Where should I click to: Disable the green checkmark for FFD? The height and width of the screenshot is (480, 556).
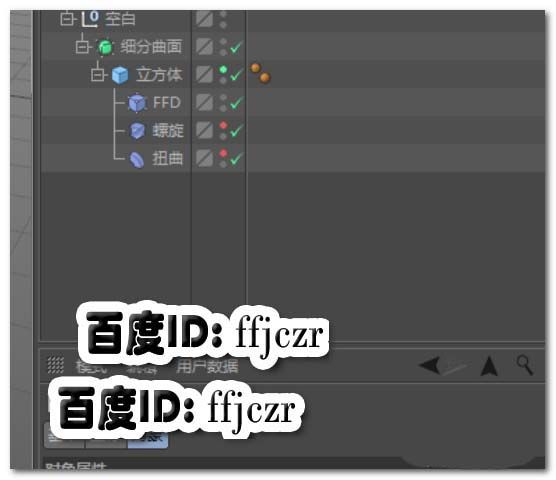click(x=236, y=103)
